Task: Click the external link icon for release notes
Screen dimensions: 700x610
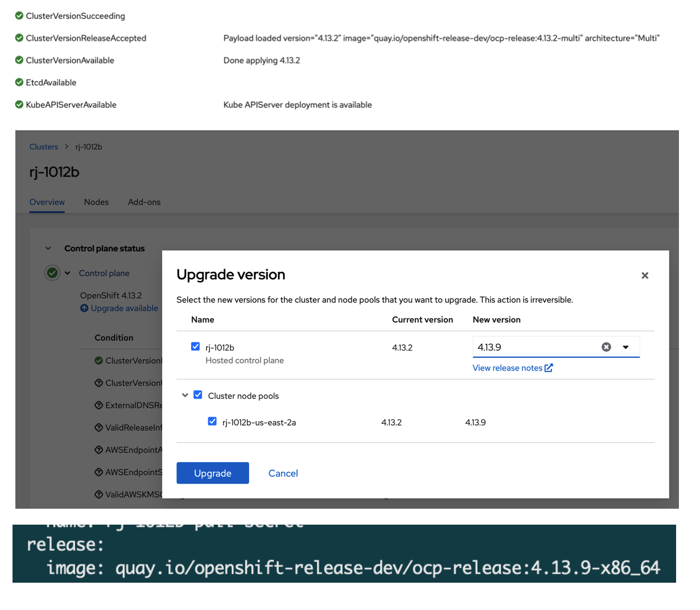Action: point(549,368)
